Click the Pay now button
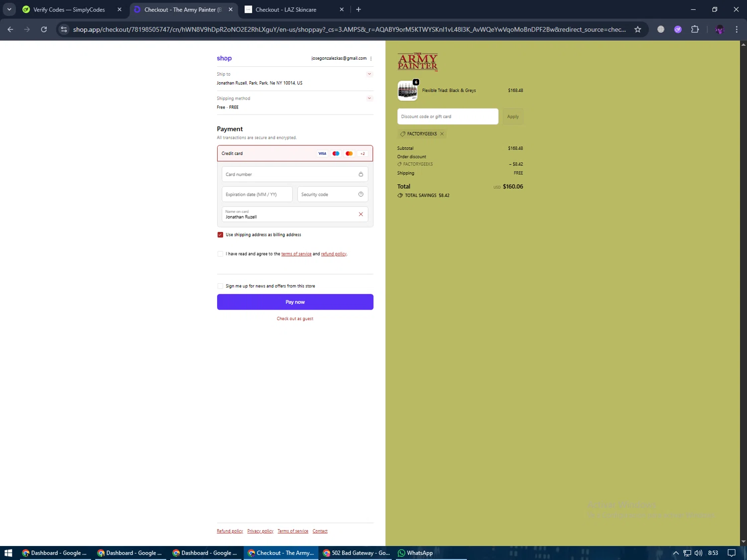747x560 pixels. pos(295,302)
